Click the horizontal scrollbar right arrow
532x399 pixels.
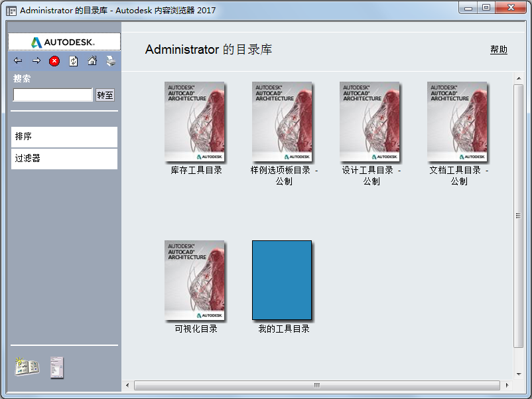click(507, 385)
